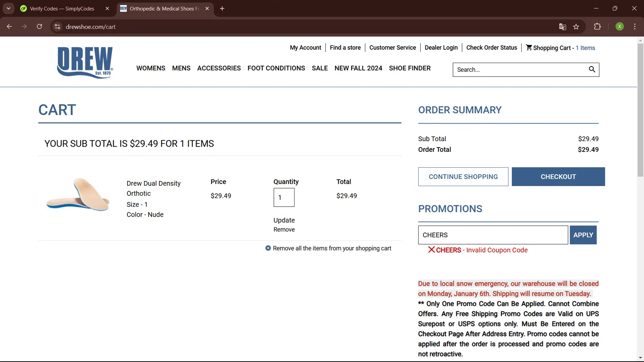The width and height of the screenshot is (644, 362).
Task: Open a new browser tab
Action: coord(222,9)
